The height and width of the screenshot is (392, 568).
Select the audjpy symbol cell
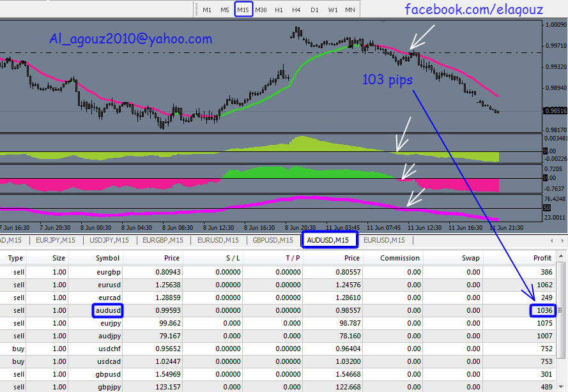(109, 336)
